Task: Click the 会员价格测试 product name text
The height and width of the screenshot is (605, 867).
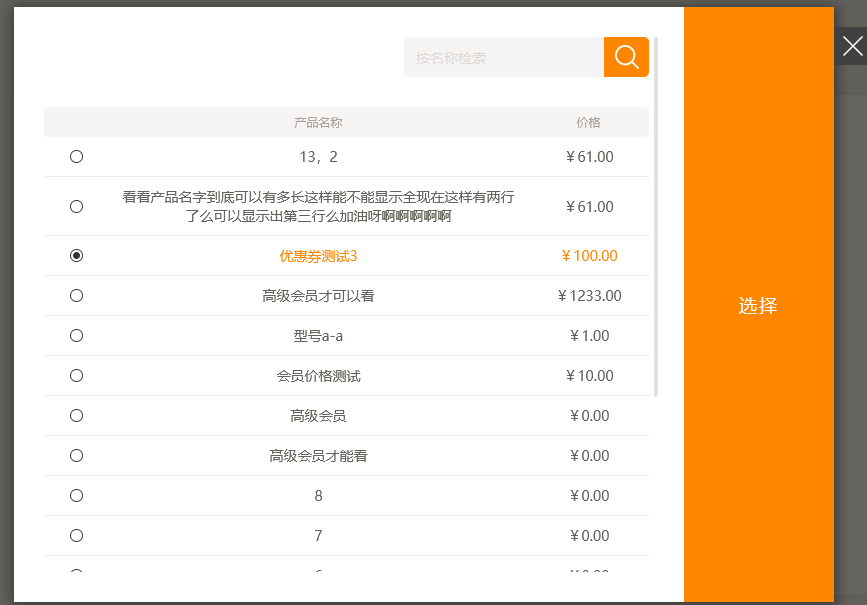Action: click(x=318, y=376)
